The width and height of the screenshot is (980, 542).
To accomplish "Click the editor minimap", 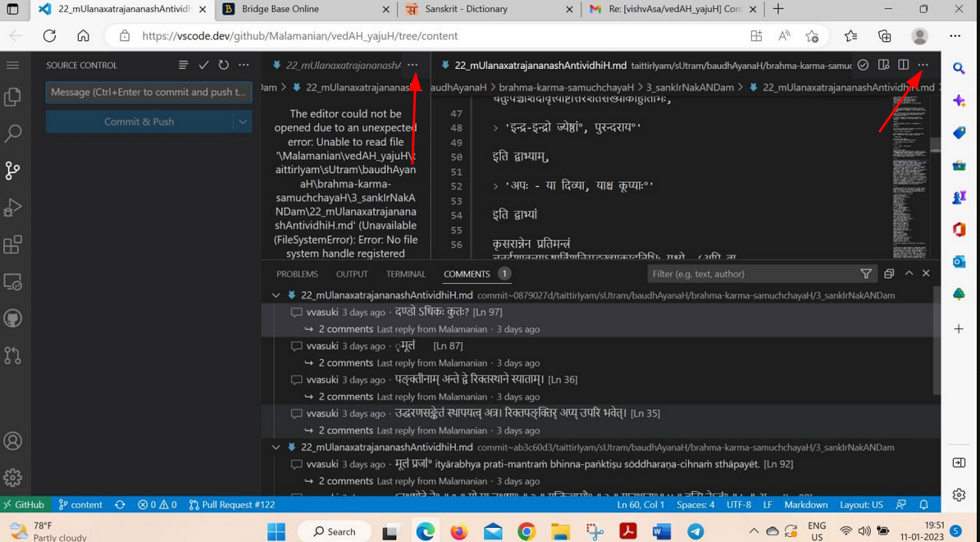I will point(910,177).
